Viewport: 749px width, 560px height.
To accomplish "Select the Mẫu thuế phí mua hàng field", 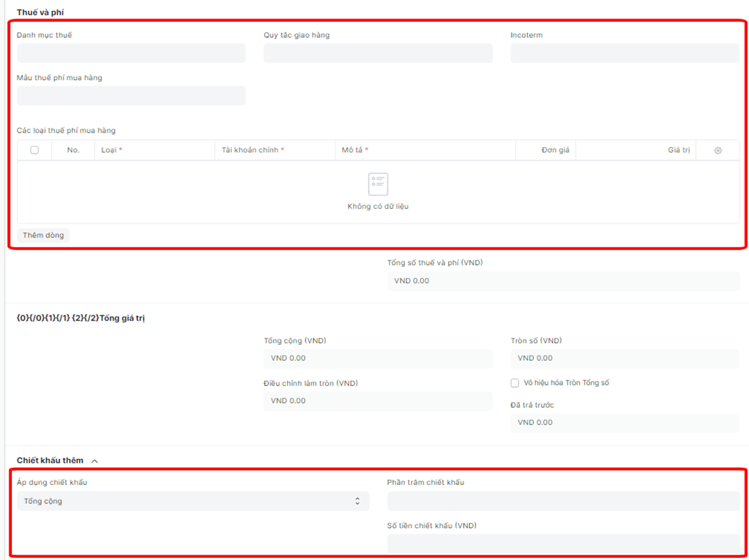I will (x=131, y=96).
